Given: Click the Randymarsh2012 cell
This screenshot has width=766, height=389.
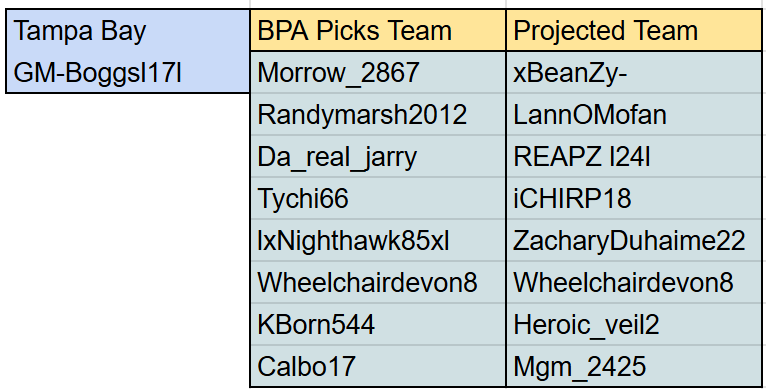Looking at the screenshot, I should (x=378, y=114).
